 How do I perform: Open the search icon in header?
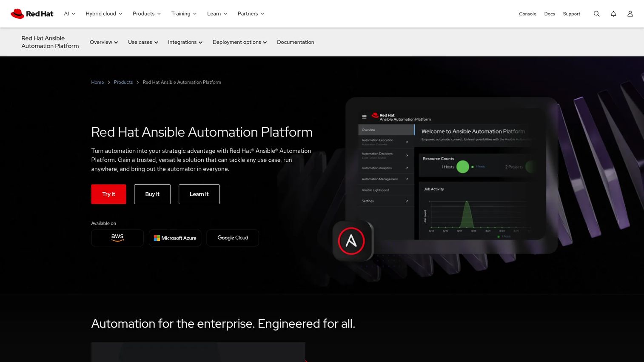click(596, 14)
